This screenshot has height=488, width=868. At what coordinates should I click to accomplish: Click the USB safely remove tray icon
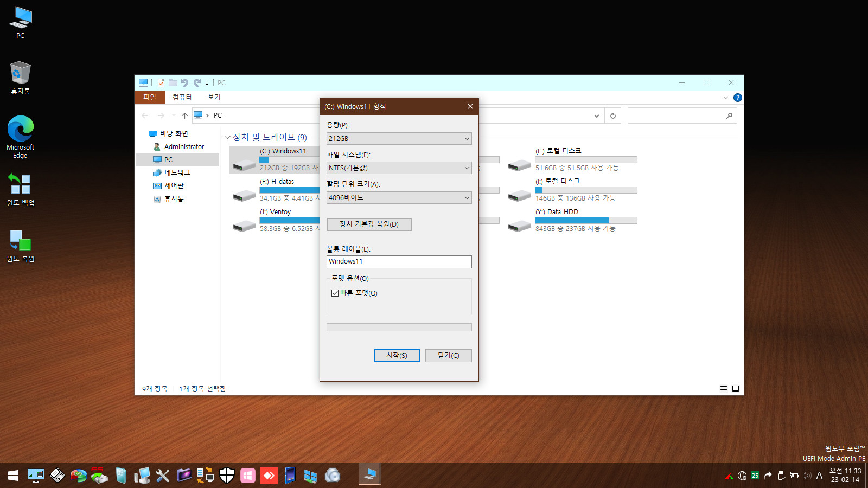tap(781, 476)
